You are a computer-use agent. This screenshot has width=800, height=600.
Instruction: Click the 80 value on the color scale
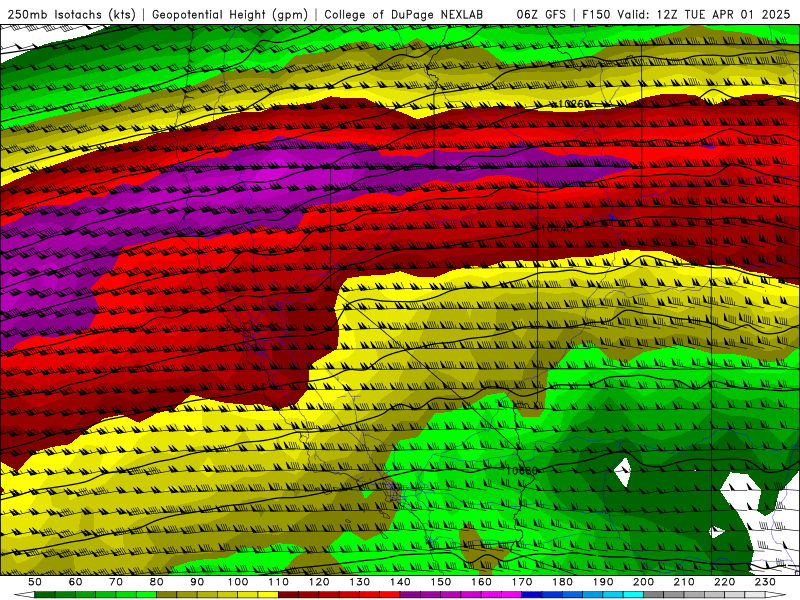(x=157, y=582)
